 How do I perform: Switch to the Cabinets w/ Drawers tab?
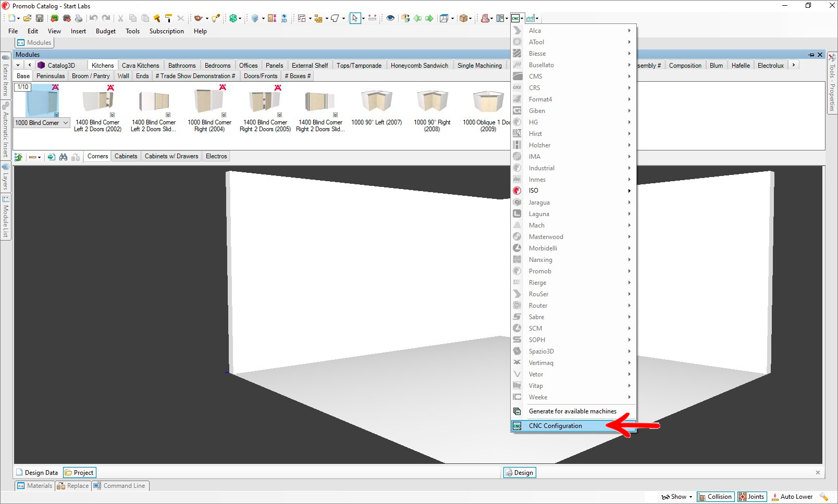(171, 156)
